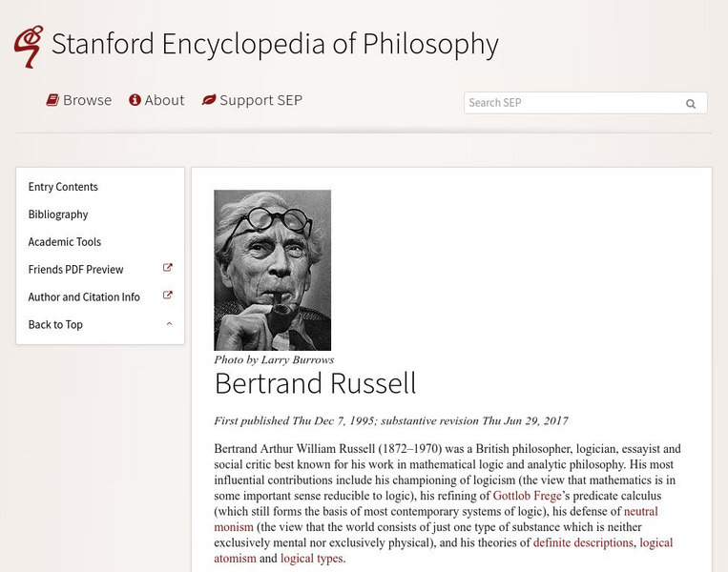Open the neutral monism link
Image resolution: width=728 pixels, height=572 pixels.
[641, 511]
